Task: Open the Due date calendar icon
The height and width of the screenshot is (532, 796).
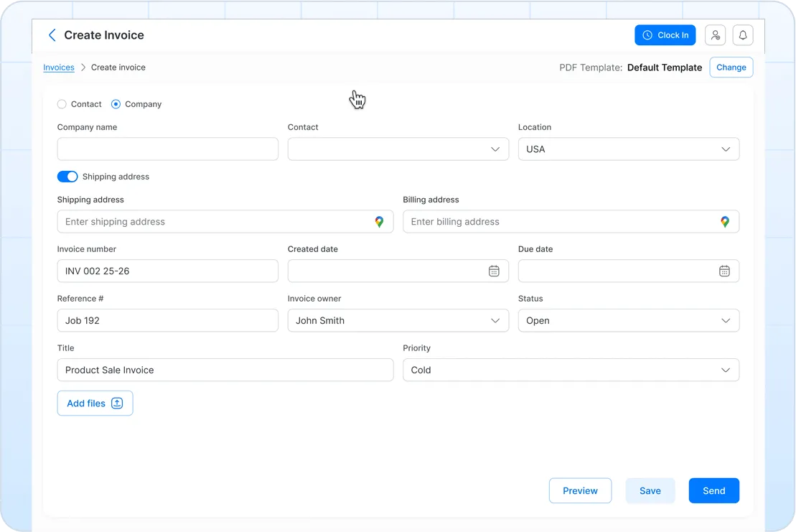Action: click(724, 271)
